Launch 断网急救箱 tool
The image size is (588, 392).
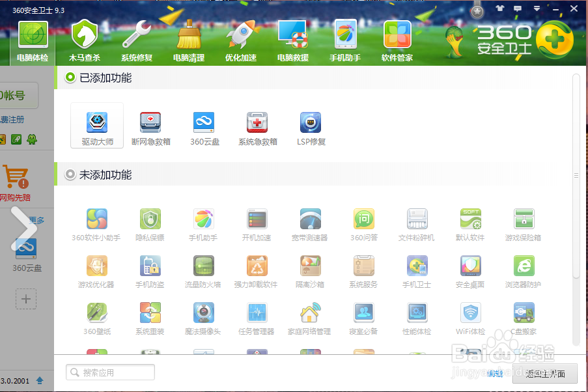click(x=151, y=129)
